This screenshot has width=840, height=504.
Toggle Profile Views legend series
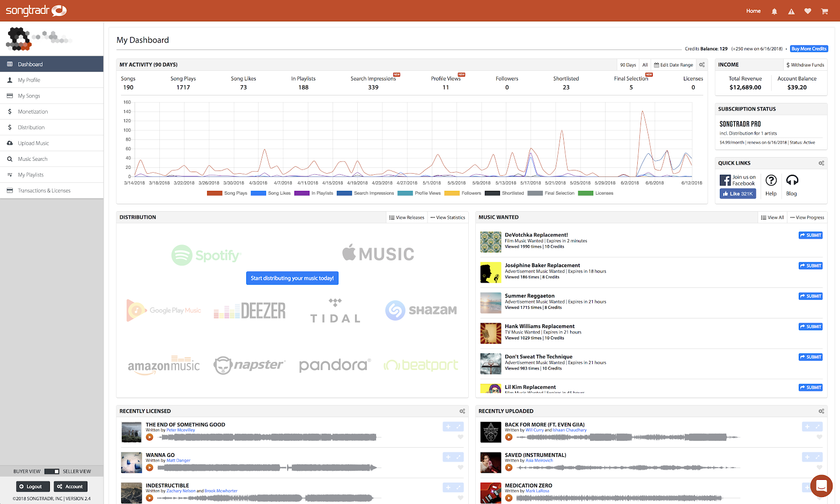419,193
